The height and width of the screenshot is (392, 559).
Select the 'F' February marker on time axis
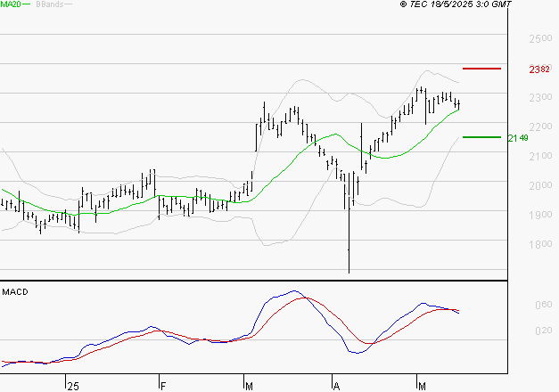click(x=163, y=386)
